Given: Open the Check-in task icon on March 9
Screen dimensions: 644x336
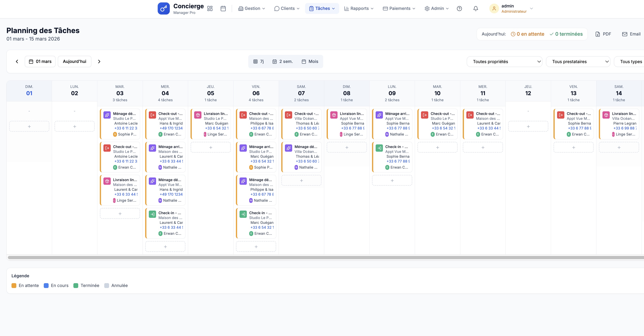Looking at the screenshot, I should 379,148.
